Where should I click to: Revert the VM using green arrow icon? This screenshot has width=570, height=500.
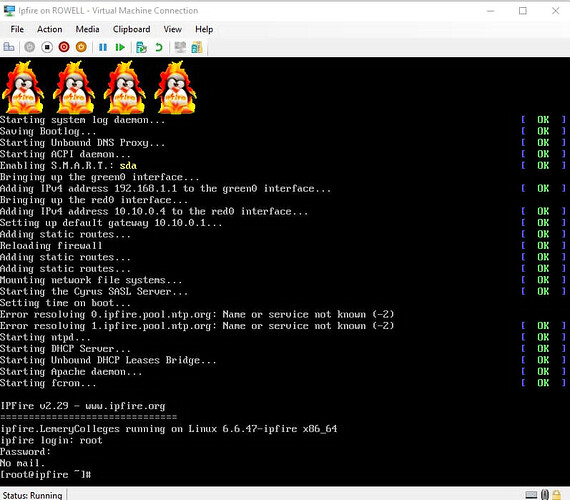(x=159, y=47)
